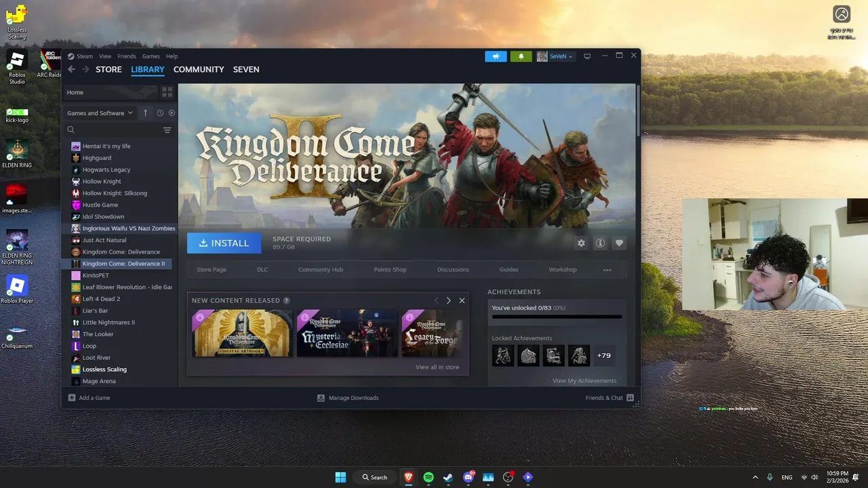
Task: Open the Community Hub link
Action: point(321,270)
